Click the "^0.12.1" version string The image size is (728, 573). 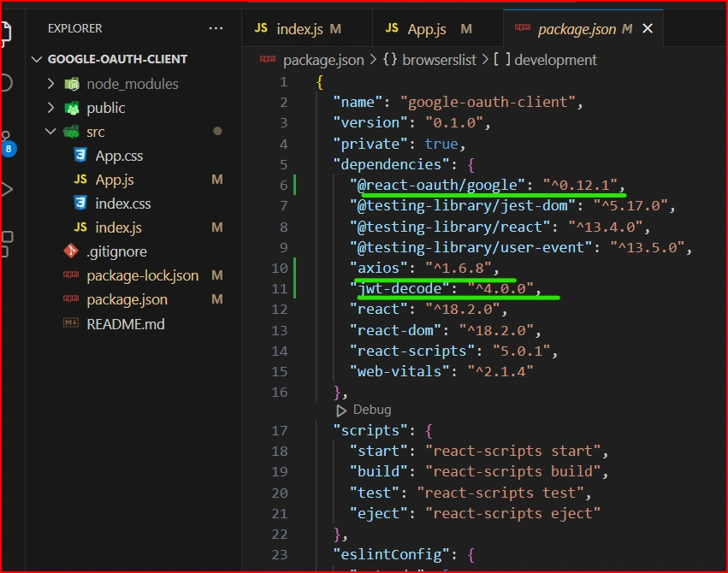(580, 185)
